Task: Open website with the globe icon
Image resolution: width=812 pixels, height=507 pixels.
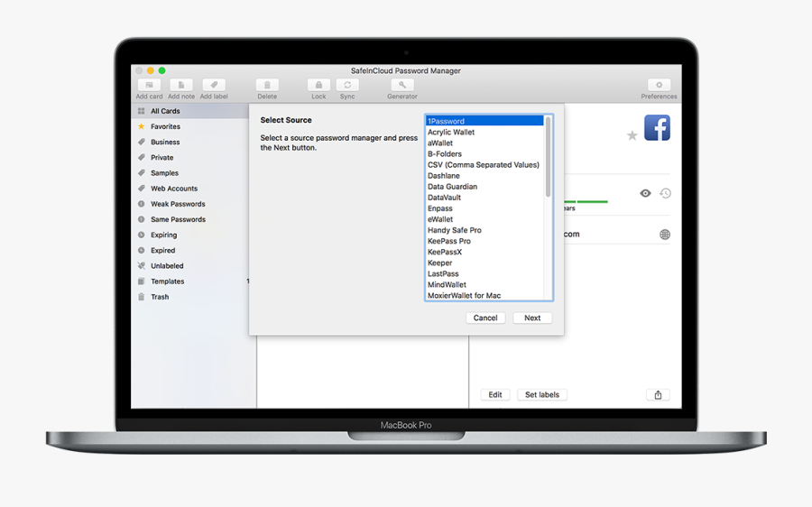Action: 665,235
